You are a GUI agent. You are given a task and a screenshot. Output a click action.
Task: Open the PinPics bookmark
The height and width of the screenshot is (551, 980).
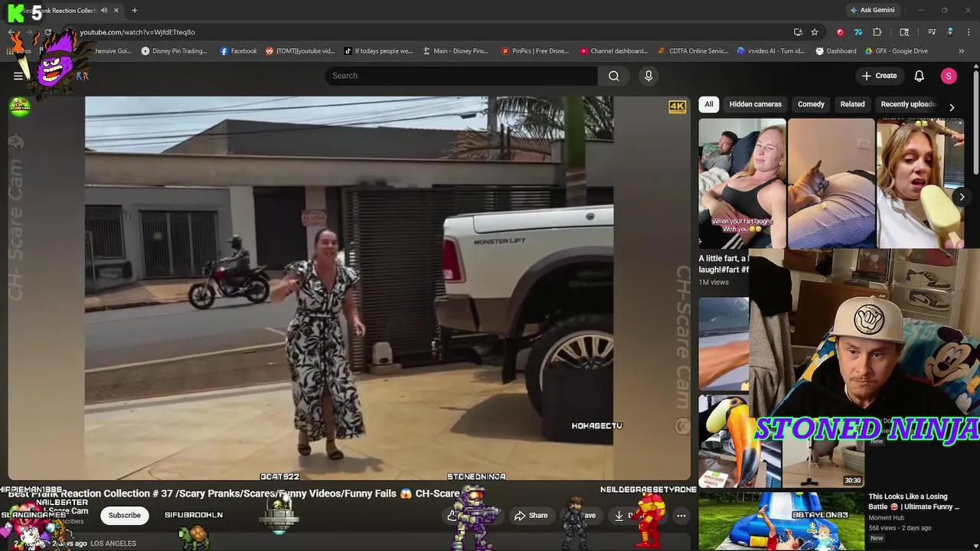coord(535,51)
